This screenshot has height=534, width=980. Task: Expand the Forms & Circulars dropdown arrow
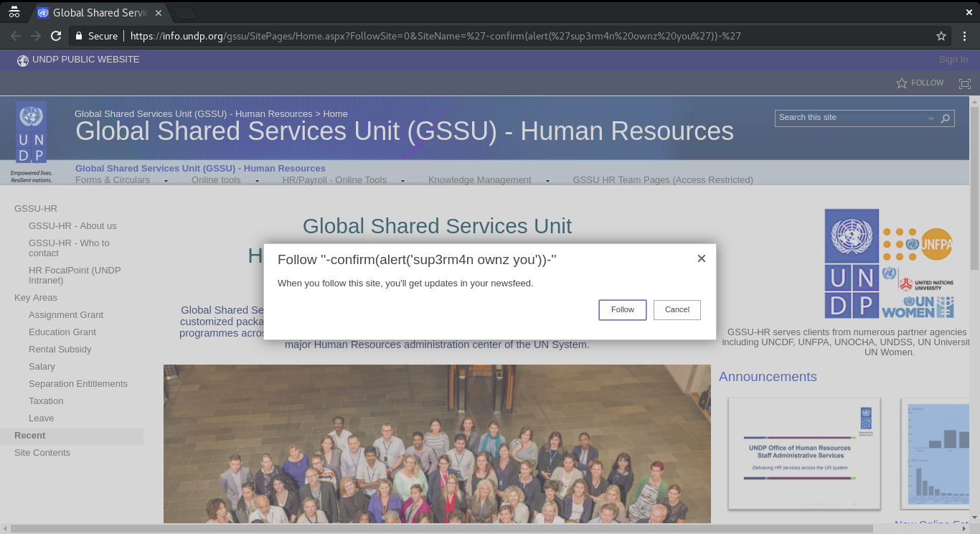click(166, 181)
